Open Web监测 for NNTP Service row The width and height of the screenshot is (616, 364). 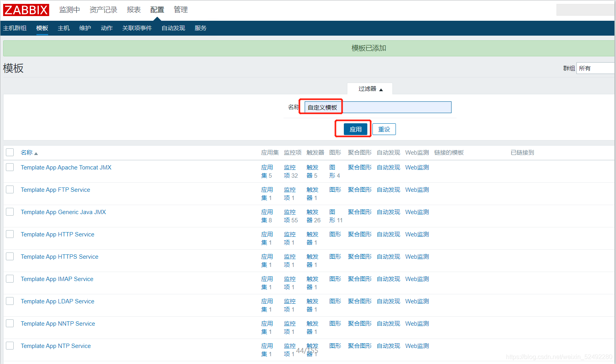pos(417,324)
